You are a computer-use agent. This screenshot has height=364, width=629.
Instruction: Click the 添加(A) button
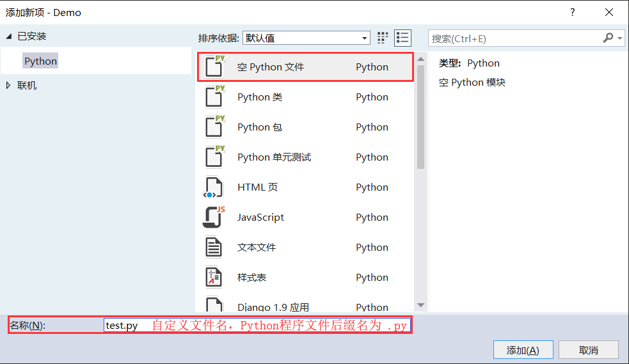point(523,350)
